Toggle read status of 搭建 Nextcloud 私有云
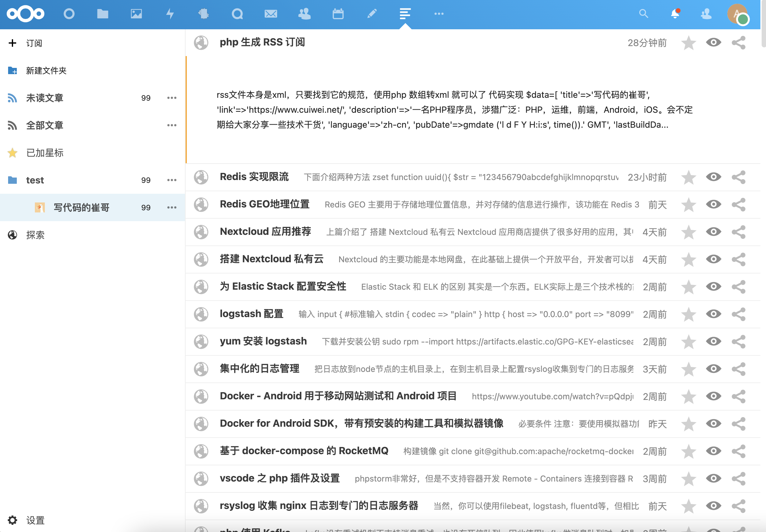 (713, 259)
